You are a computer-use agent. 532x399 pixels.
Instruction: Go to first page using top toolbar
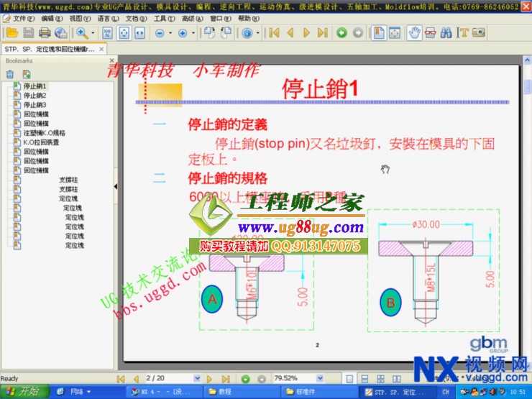pos(274,33)
